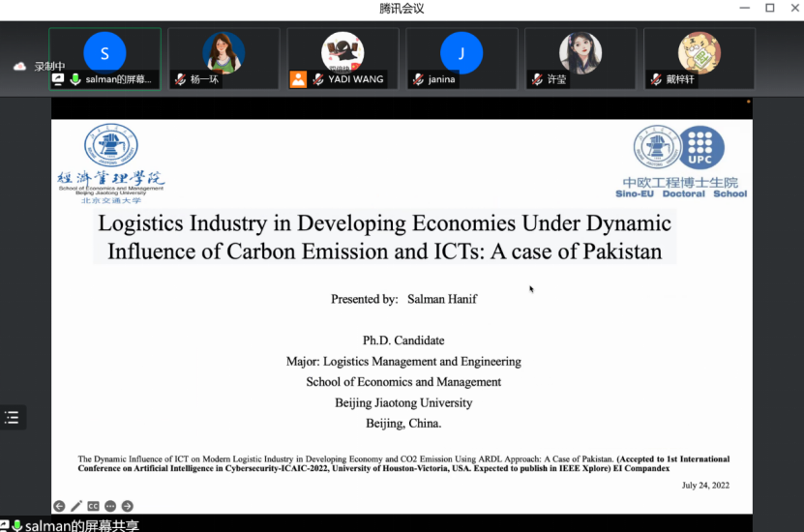
Task: Select YADI WANG's avatar picture
Action: 342,52
